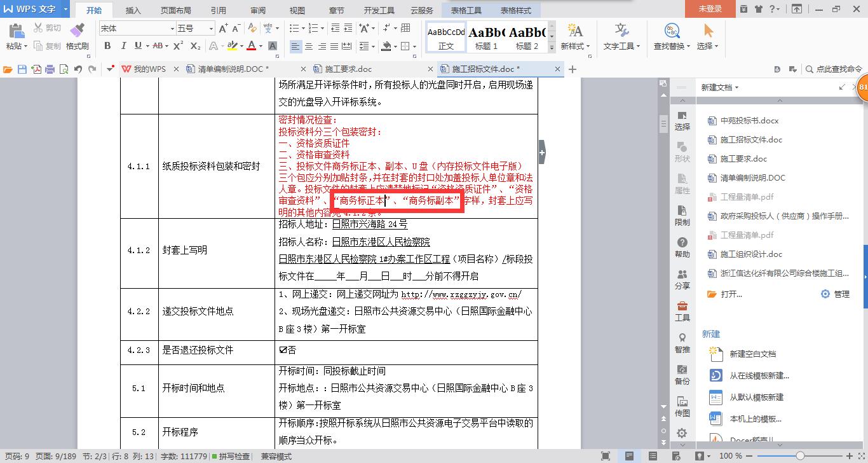This screenshot has height=463, width=868.
Task: Click the font color red A swatch
Action: click(x=252, y=46)
